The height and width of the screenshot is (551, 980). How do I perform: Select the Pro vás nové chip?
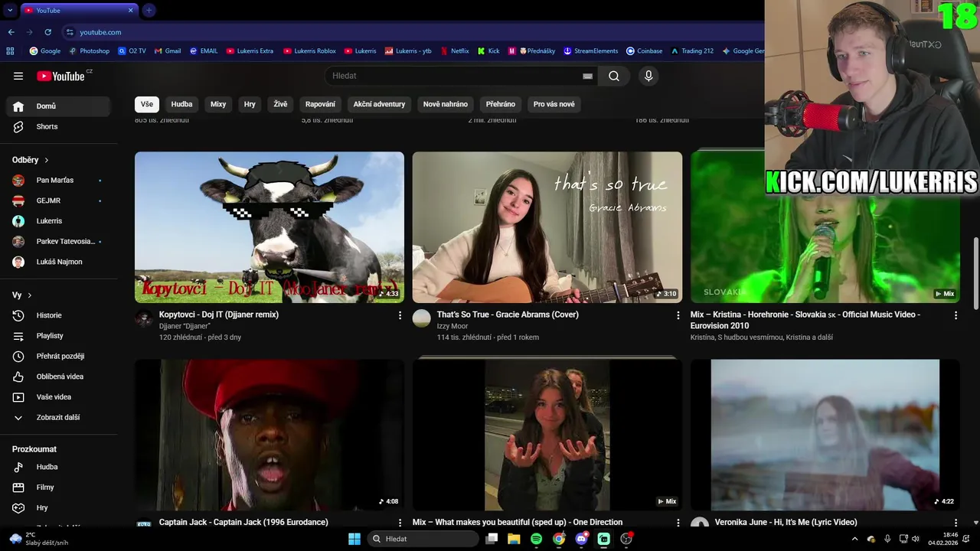(x=554, y=104)
